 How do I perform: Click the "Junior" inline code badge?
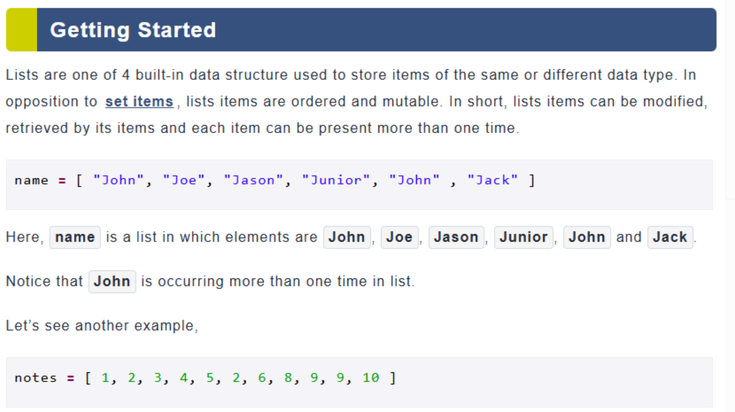tap(524, 237)
